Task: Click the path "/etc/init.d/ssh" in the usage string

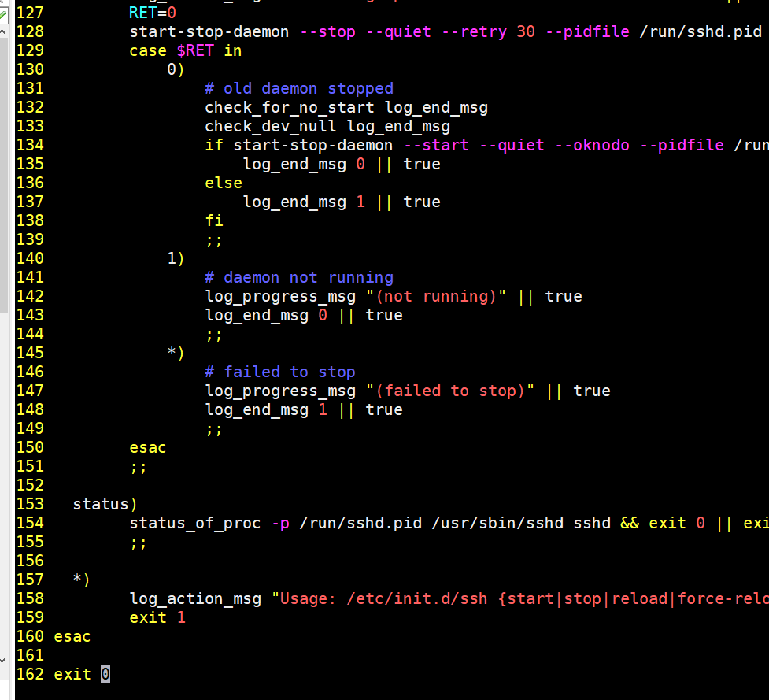Action: click(417, 598)
